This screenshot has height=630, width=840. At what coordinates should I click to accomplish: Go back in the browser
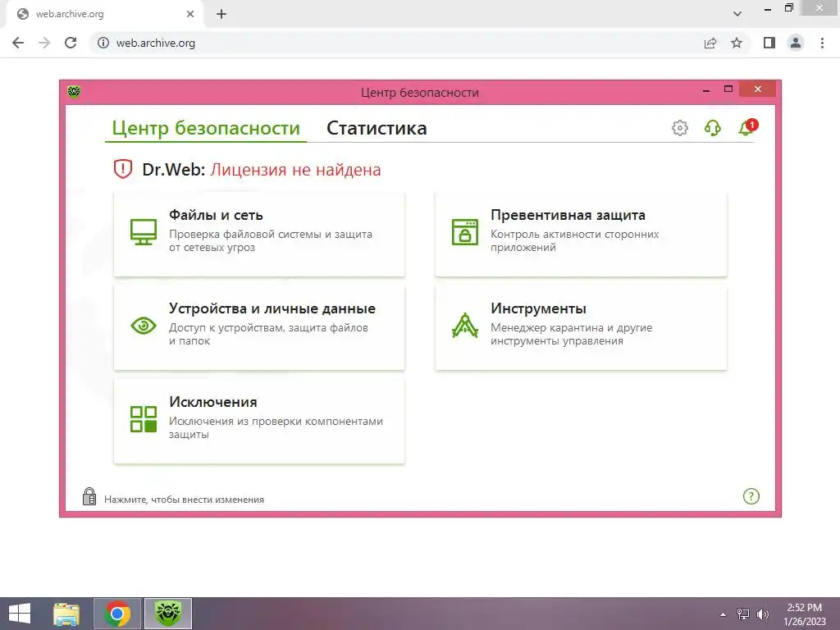(x=18, y=43)
